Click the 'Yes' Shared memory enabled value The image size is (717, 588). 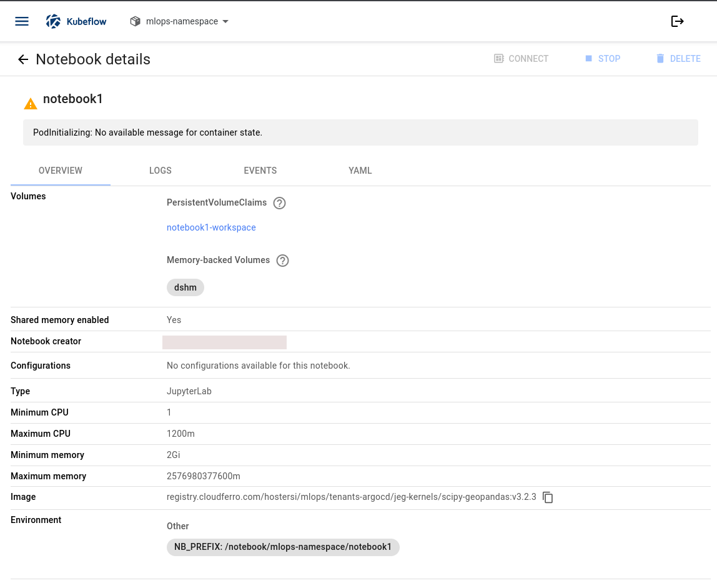tap(174, 320)
